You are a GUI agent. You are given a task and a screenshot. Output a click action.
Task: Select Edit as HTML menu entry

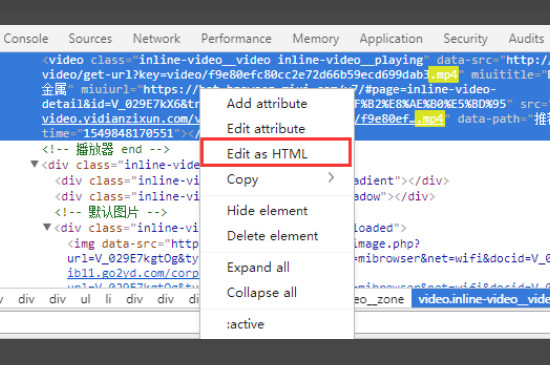pyautogui.click(x=277, y=154)
